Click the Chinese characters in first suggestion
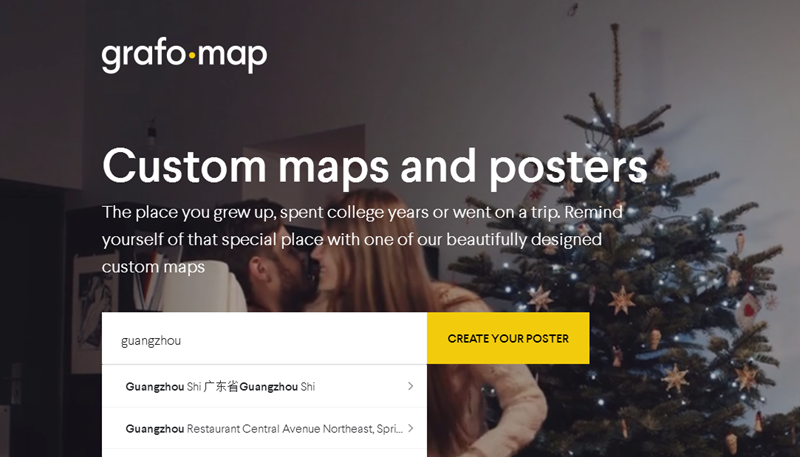This screenshot has width=800, height=457. [221, 387]
